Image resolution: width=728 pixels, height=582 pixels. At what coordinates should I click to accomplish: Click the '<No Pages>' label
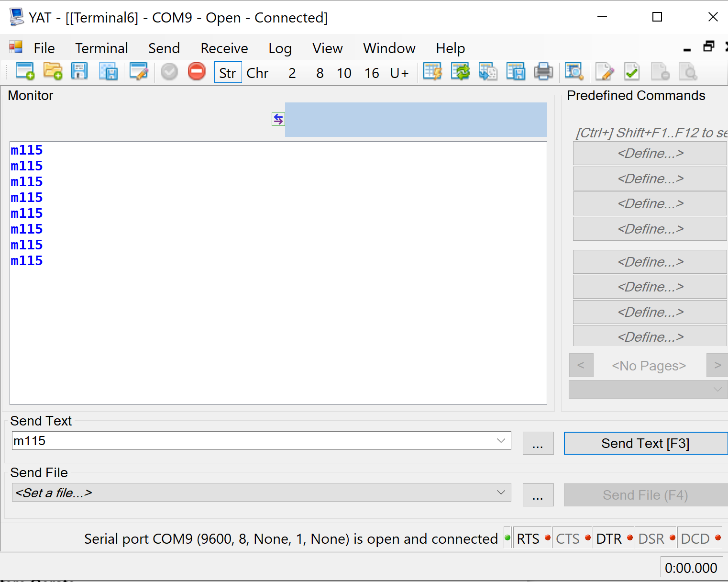click(649, 366)
